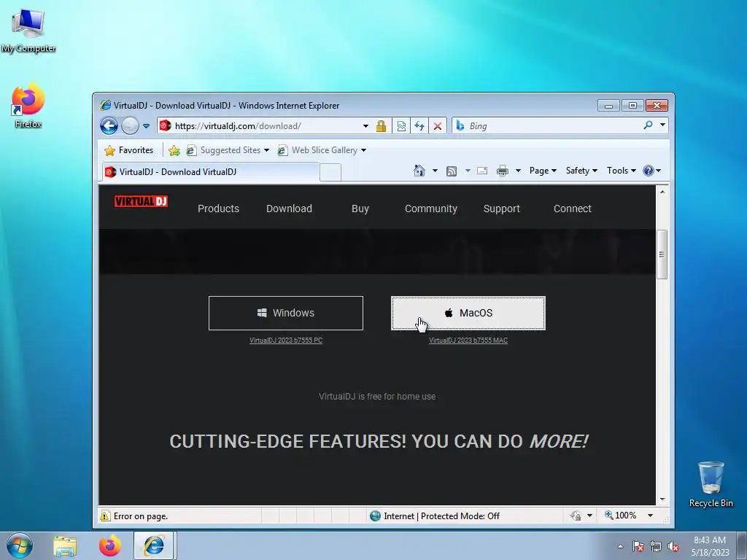Open the recent pages dropdown arrow
Image resolution: width=747 pixels, height=560 pixels.
pyautogui.click(x=146, y=126)
